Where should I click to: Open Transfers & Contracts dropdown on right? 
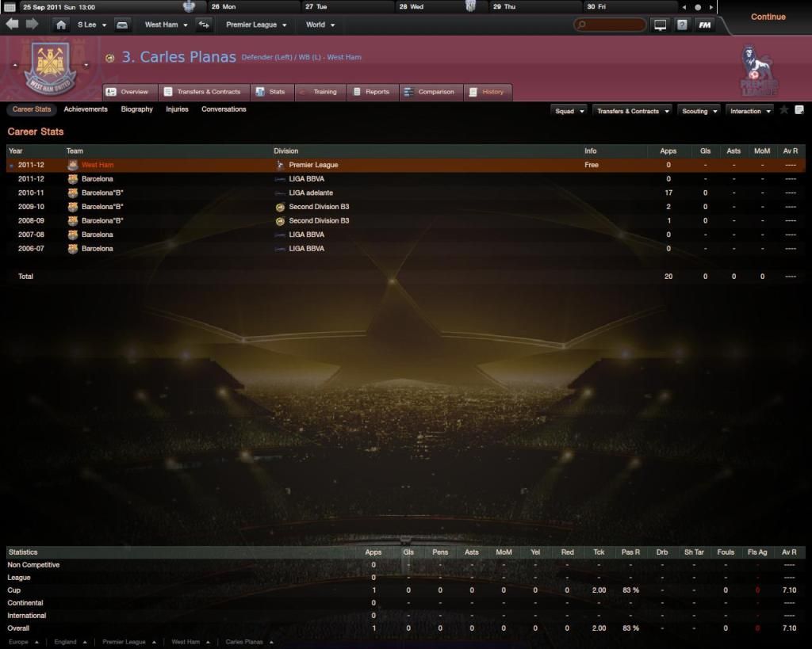633,111
